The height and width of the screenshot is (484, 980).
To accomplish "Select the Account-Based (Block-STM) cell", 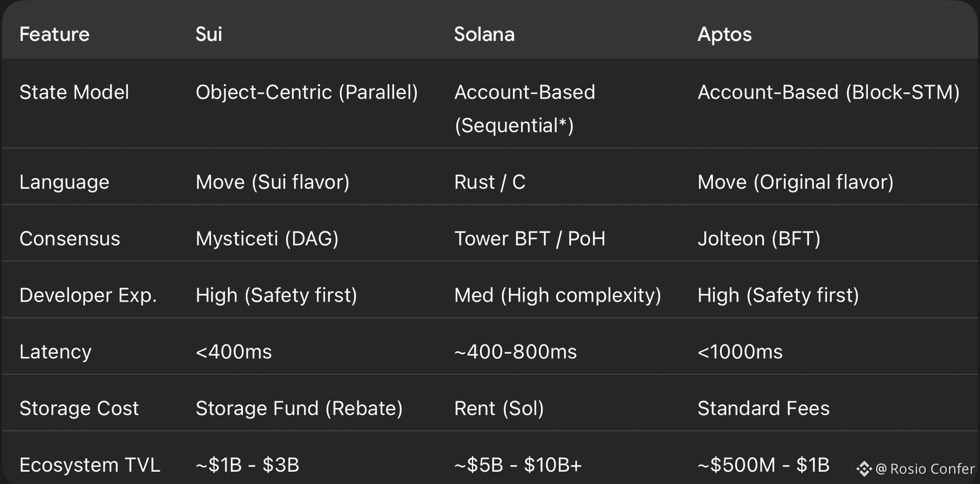I will (x=828, y=92).
